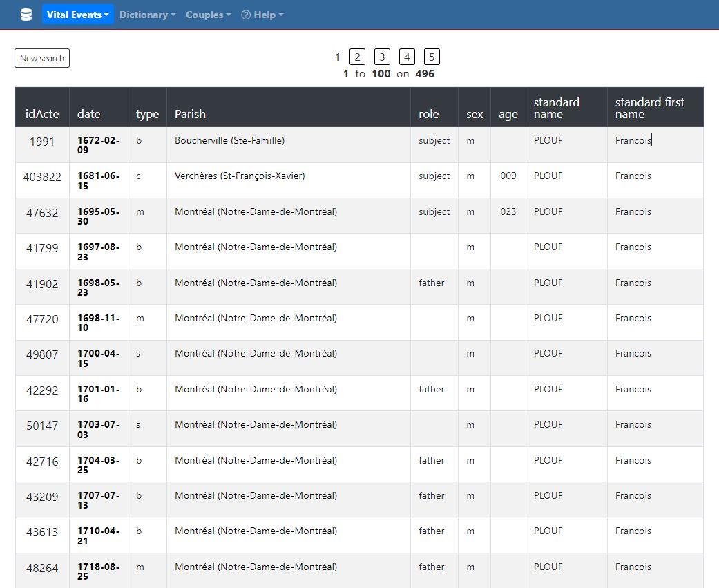
Task: Click the Help question mark icon
Action: click(x=246, y=15)
